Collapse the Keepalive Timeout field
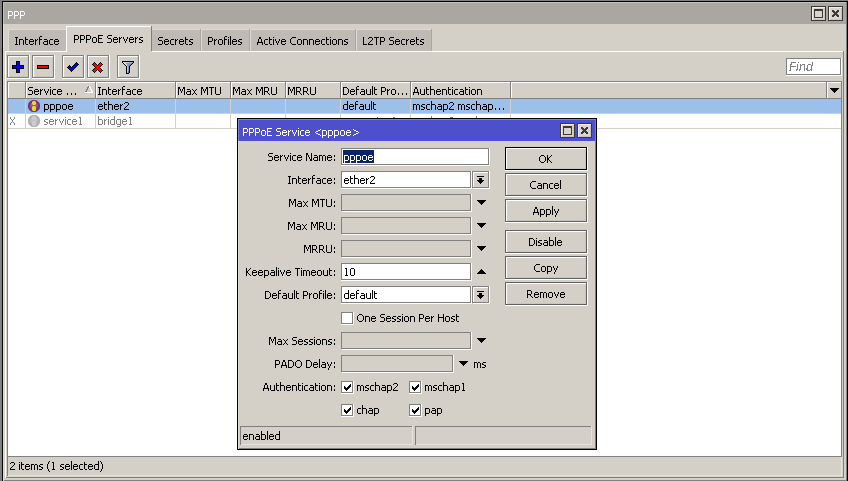Image resolution: width=848 pixels, height=481 pixels. click(x=481, y=272)
